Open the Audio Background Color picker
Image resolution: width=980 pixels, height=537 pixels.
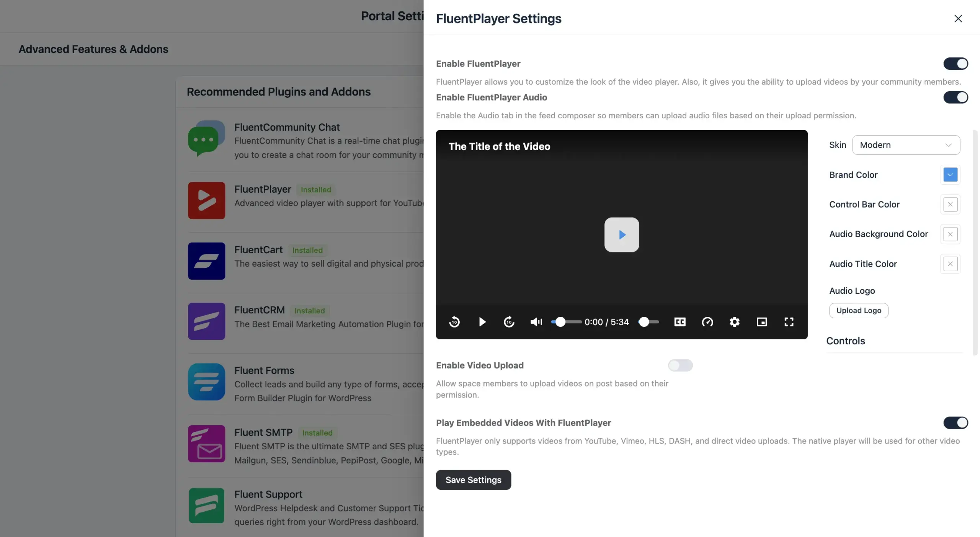coord(950,234)
